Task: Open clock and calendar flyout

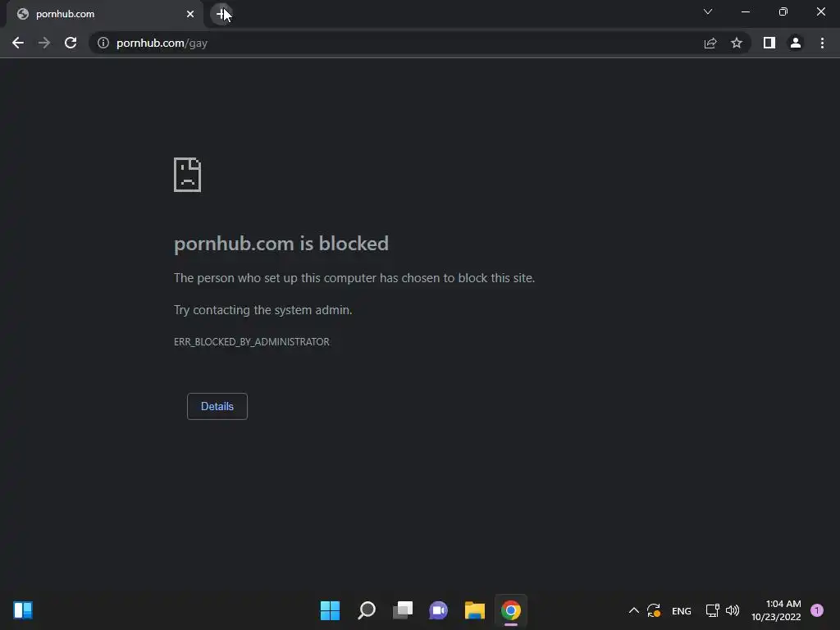Action: click(776, 610)
